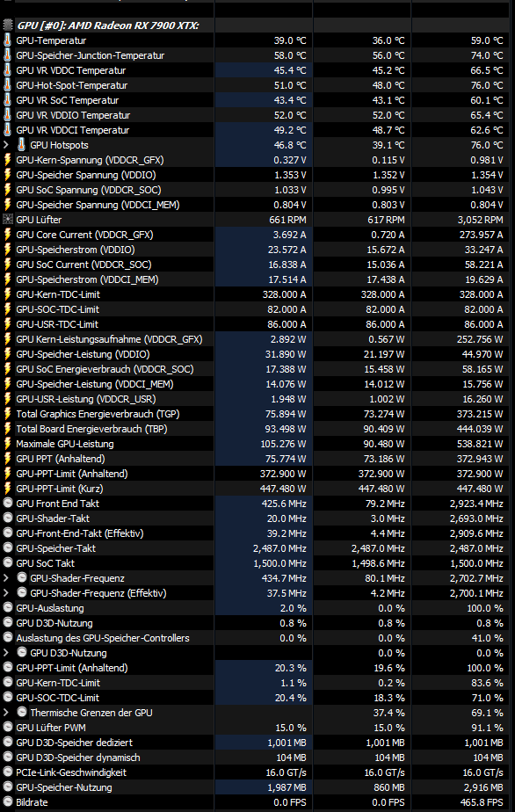Click lightning icon beside Total Board Energieverbrauch (TBP)

(x=7, y=429)
